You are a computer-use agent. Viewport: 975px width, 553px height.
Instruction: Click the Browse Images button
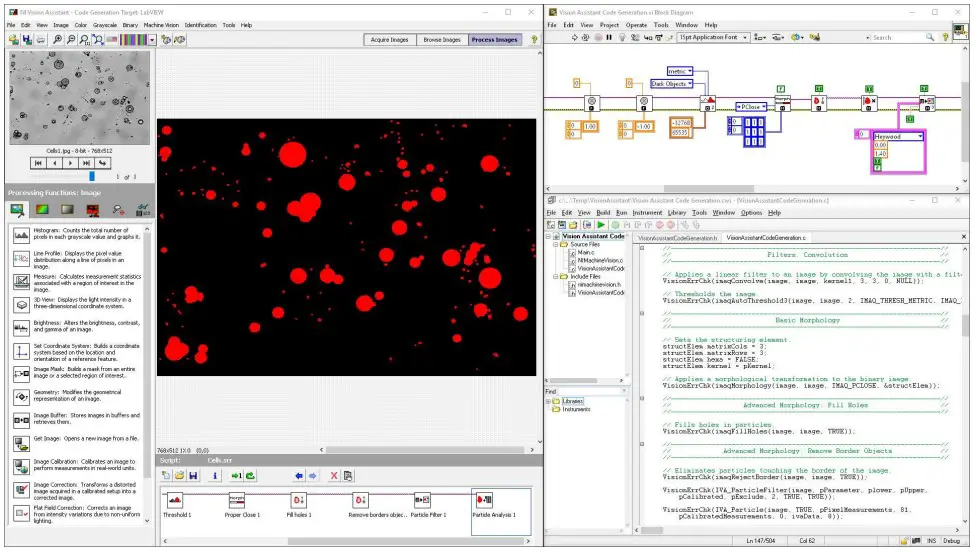click(441, 40)
